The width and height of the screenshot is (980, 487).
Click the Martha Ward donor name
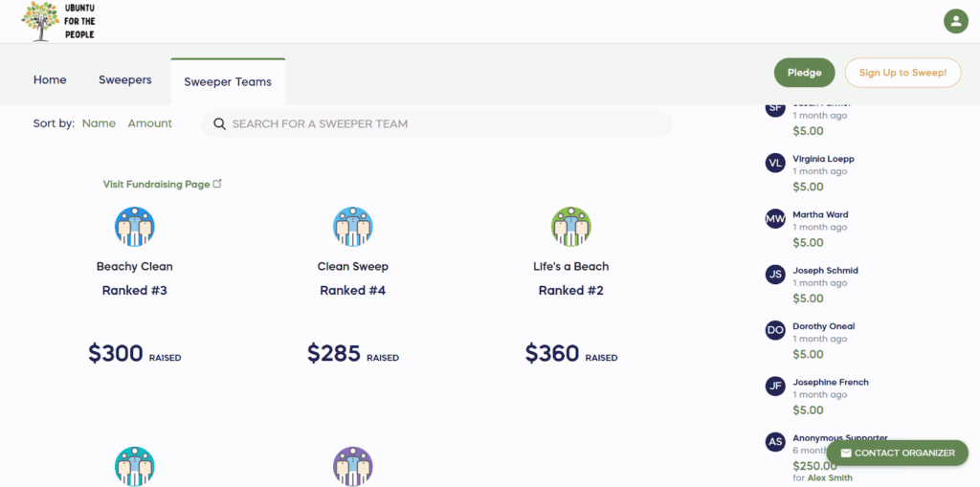820,214
